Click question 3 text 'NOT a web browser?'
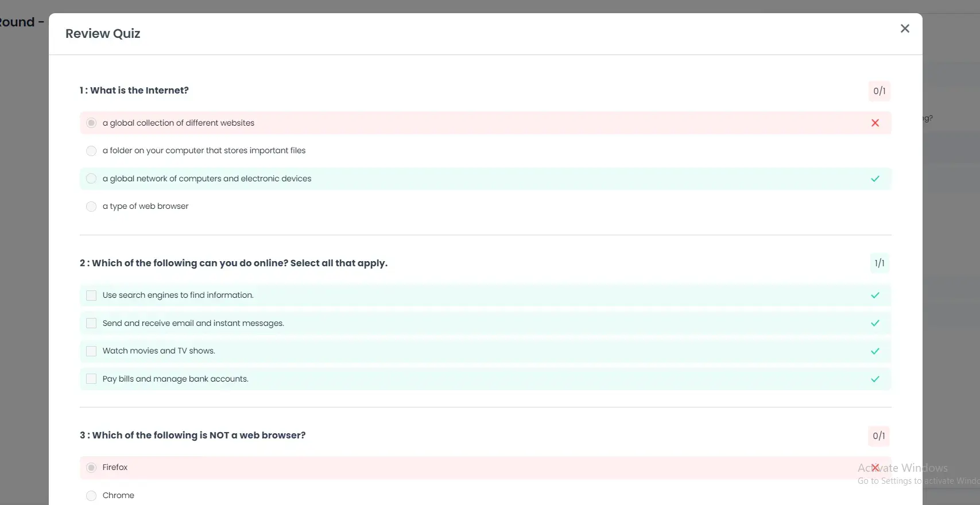The width and height of the screenshot is (980, 505). 258,435
